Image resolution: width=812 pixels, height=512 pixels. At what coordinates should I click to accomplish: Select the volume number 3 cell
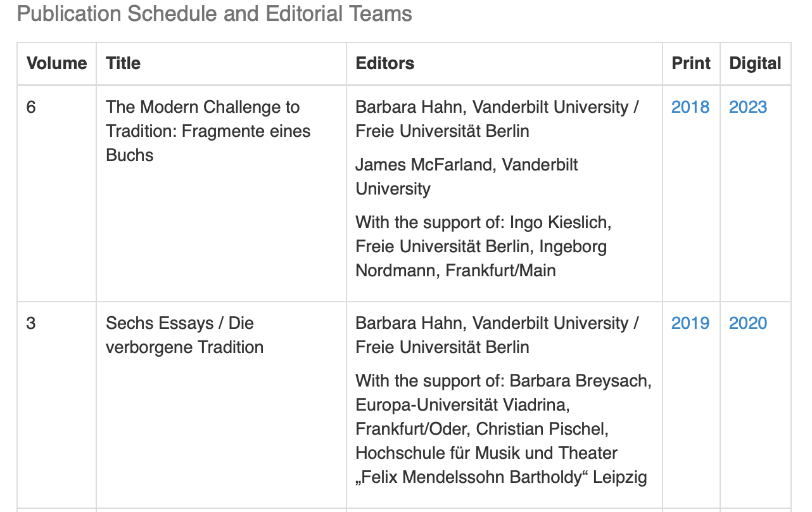pyautogui.click(x=31, y=323)
